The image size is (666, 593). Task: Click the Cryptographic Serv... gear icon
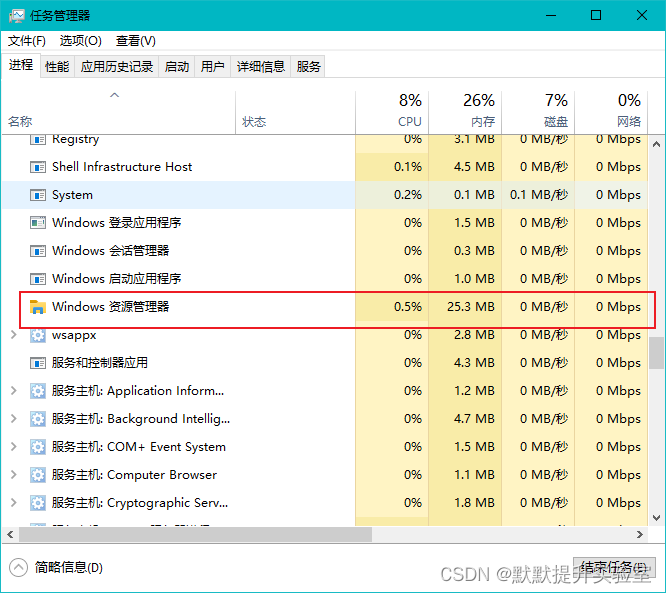(x=38, y=503)
